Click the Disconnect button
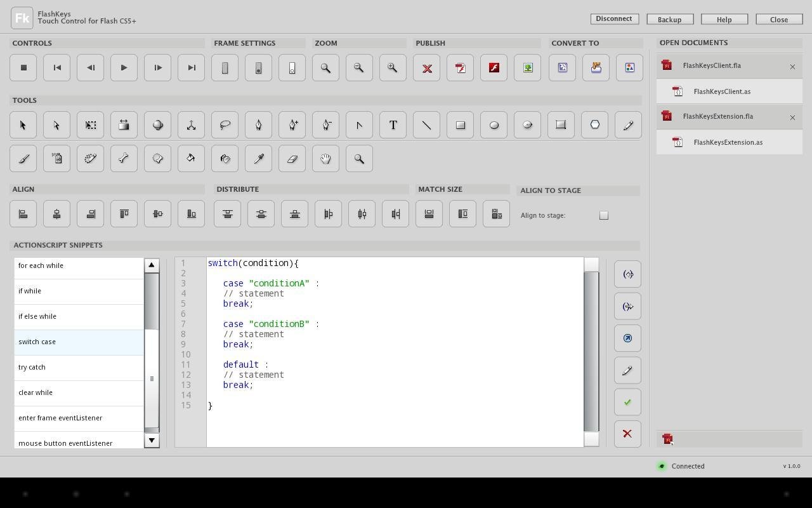The image size is (812, 508). click(x=614, y=19)
